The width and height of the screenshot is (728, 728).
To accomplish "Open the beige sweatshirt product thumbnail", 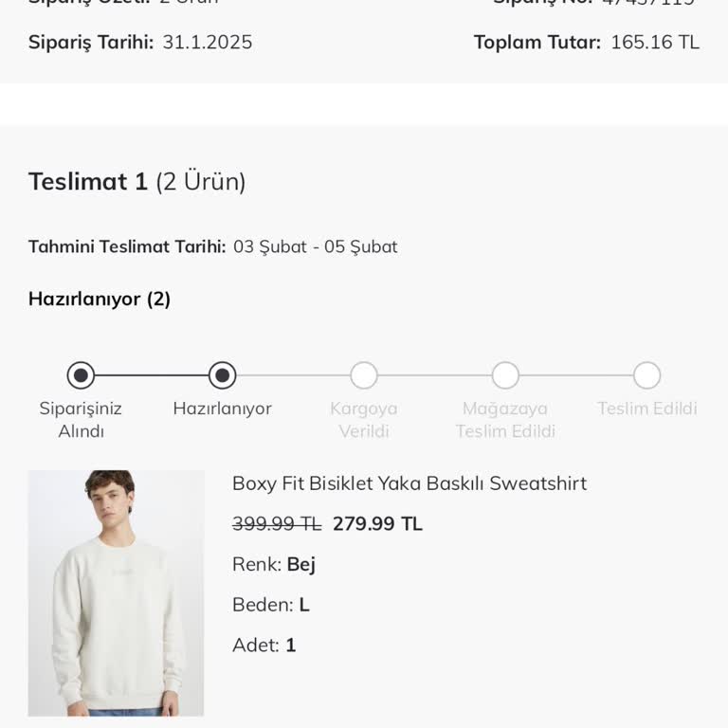I will tap(116, 592).
